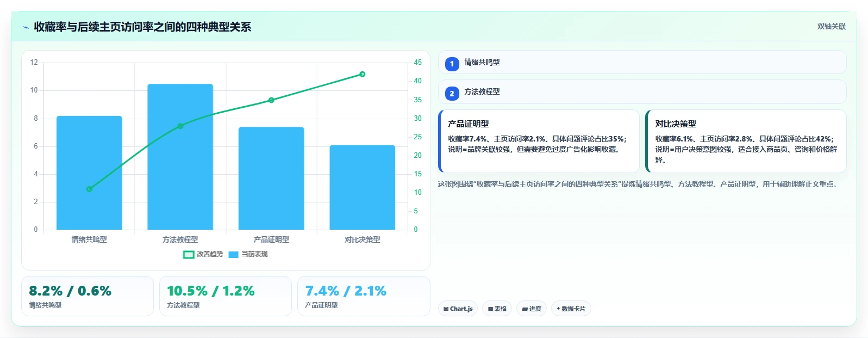Expand the 方法教程型 list row
This screenshot has height=338, width=868.
(x=642, y=91)
